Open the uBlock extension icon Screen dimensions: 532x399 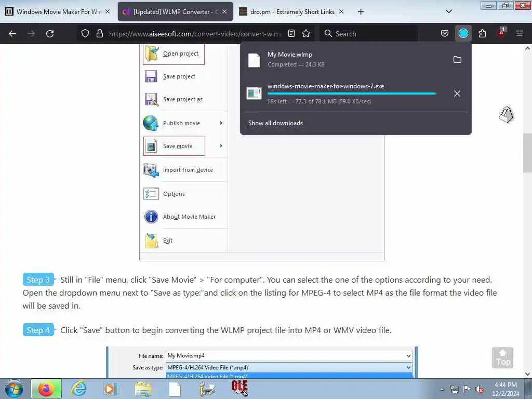(501, 33)
